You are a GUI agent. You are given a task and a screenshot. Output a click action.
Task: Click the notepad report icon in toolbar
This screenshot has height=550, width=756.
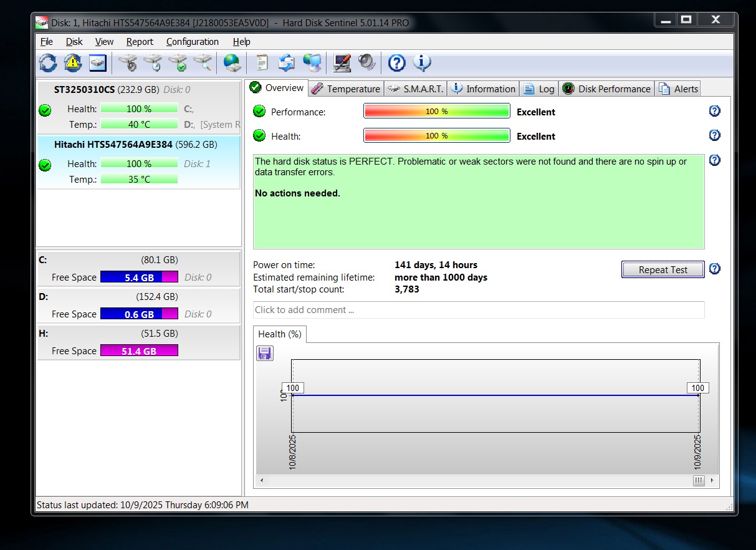[x=262, y=62]
